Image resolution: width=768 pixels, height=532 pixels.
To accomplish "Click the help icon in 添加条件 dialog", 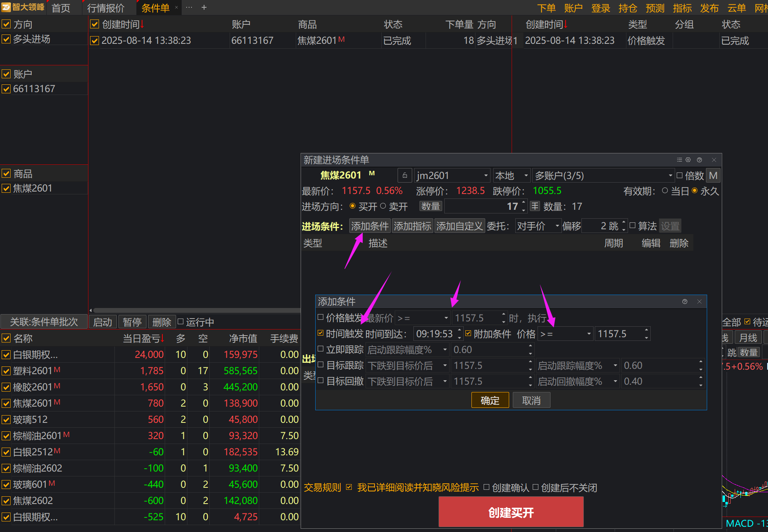I will (685, 302).
